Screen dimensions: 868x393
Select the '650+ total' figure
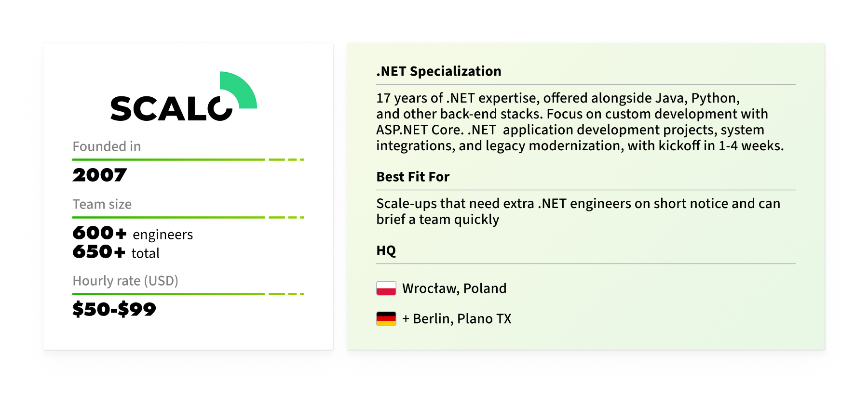(x=116, y=252)
